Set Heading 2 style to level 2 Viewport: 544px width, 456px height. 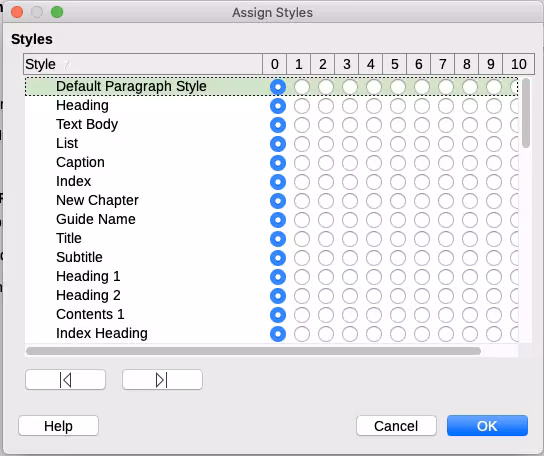[326, 296]
